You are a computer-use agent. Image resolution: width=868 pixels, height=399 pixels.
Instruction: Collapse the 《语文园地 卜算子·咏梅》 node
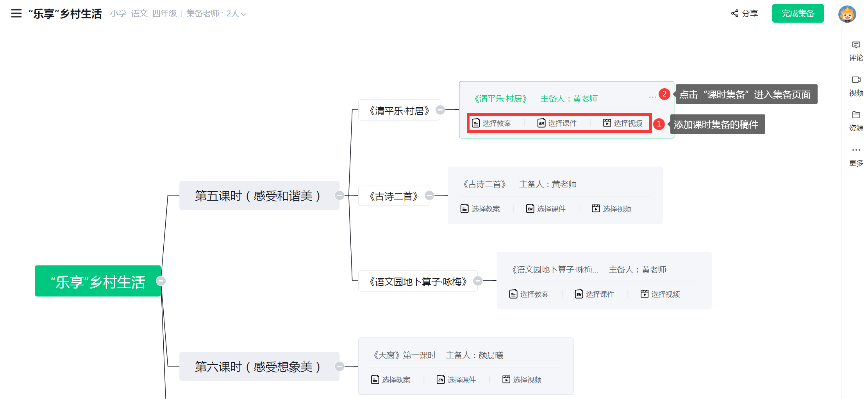coord(478,281)
